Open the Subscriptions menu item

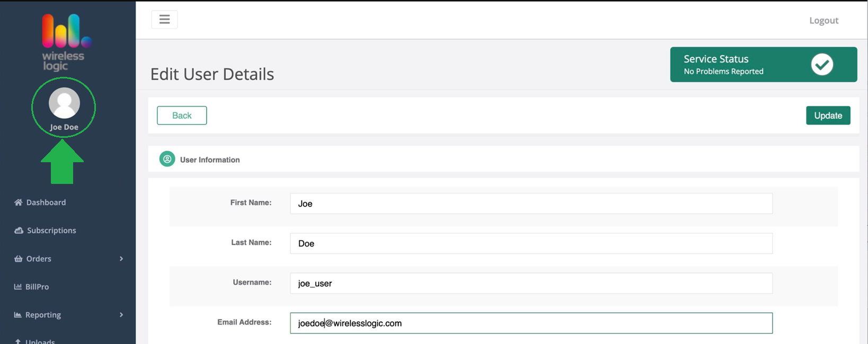51,231
